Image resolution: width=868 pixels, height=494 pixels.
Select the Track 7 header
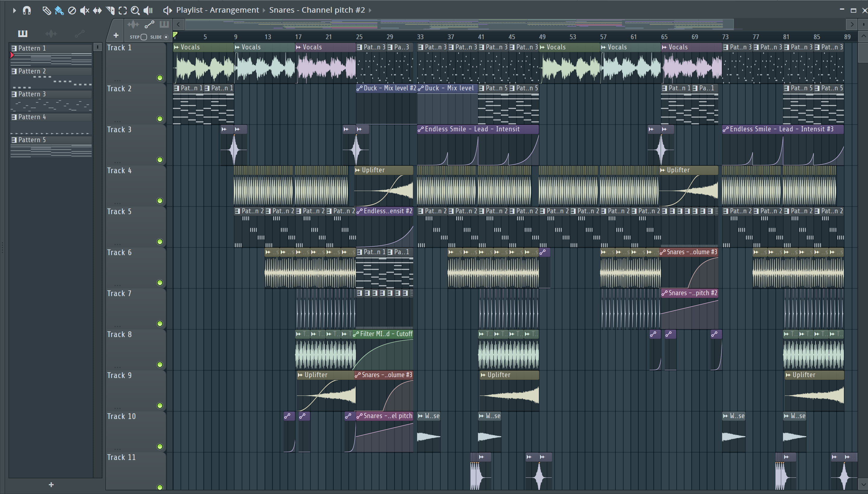(x=136, y=308)
